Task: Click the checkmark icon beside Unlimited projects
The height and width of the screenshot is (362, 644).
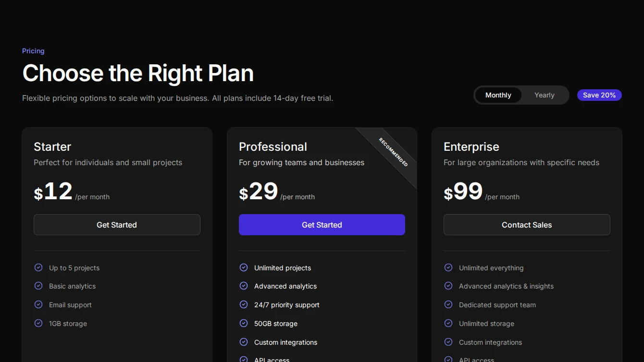Action: coord(244,267)
